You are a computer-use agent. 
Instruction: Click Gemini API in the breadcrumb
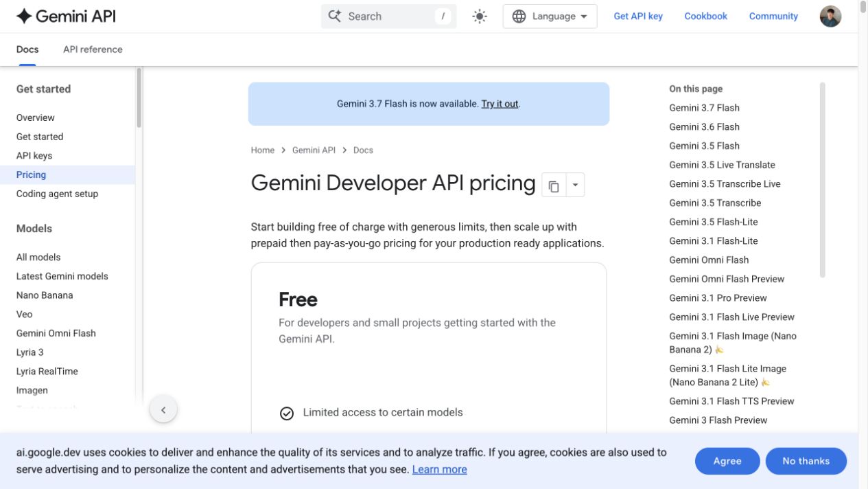(314, 150)
